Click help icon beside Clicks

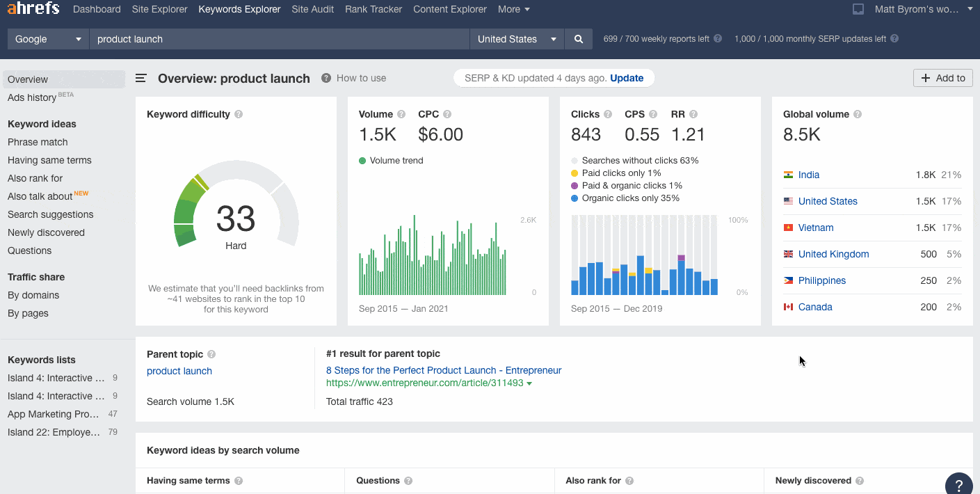point(608,114)
